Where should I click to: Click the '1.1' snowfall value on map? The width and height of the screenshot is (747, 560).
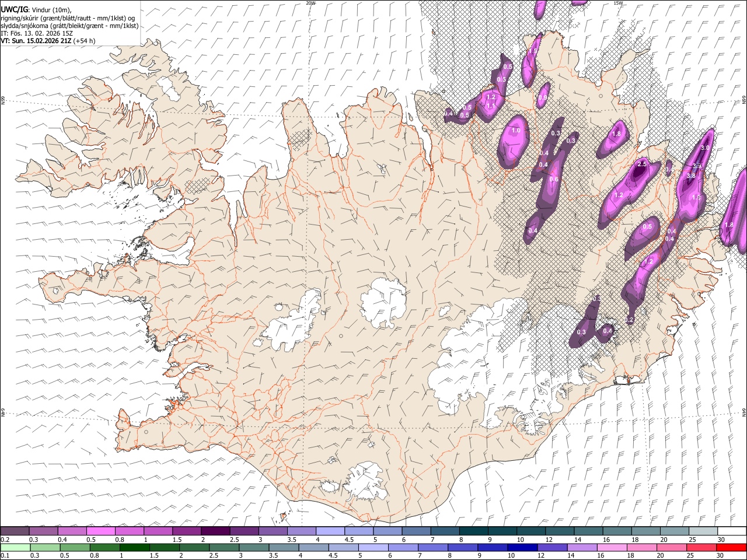[x=491, y=106]
